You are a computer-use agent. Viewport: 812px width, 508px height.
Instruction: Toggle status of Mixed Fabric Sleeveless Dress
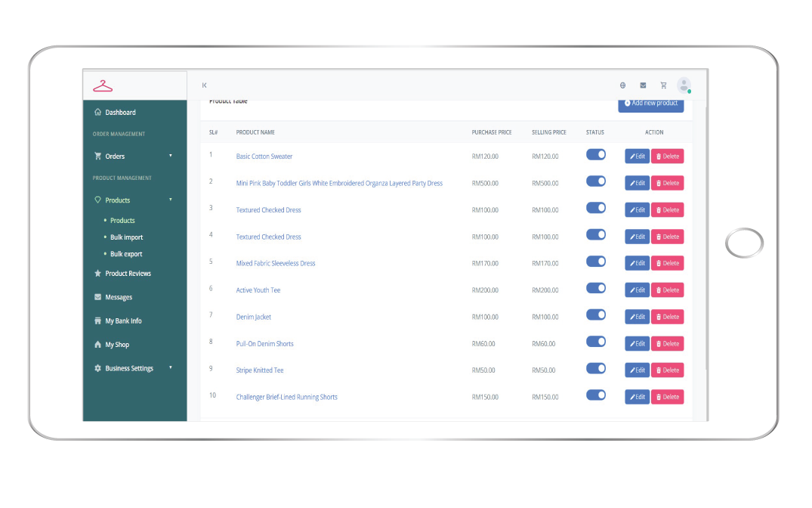point(596,262)
